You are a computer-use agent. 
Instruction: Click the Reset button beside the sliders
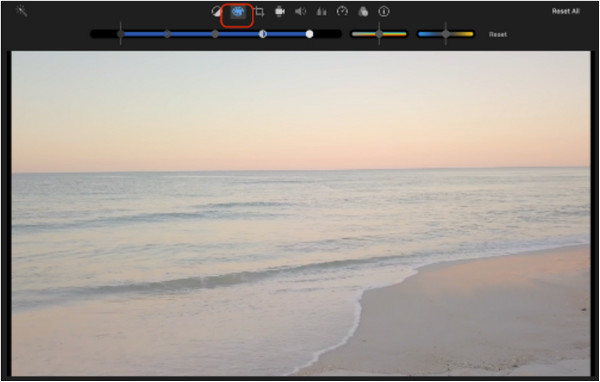coord(498,34)
